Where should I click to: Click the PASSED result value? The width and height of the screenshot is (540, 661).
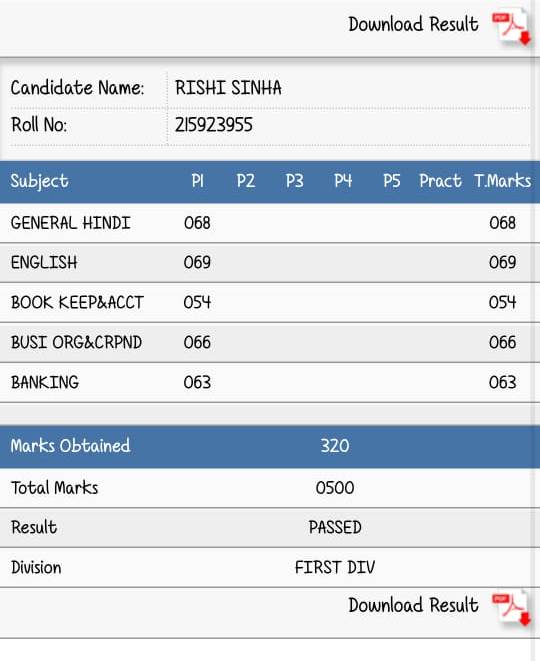point(335,528)
